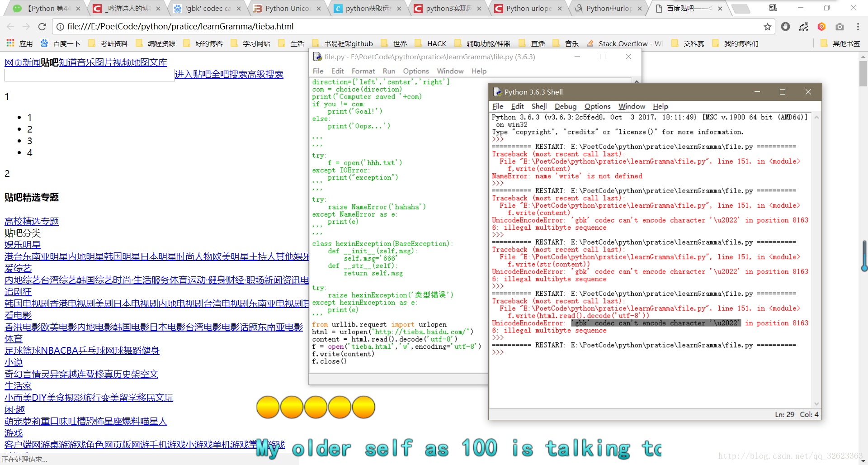Open Edit menu in Python Shell
Screen dimensions: 868x465
click(517, 106)
